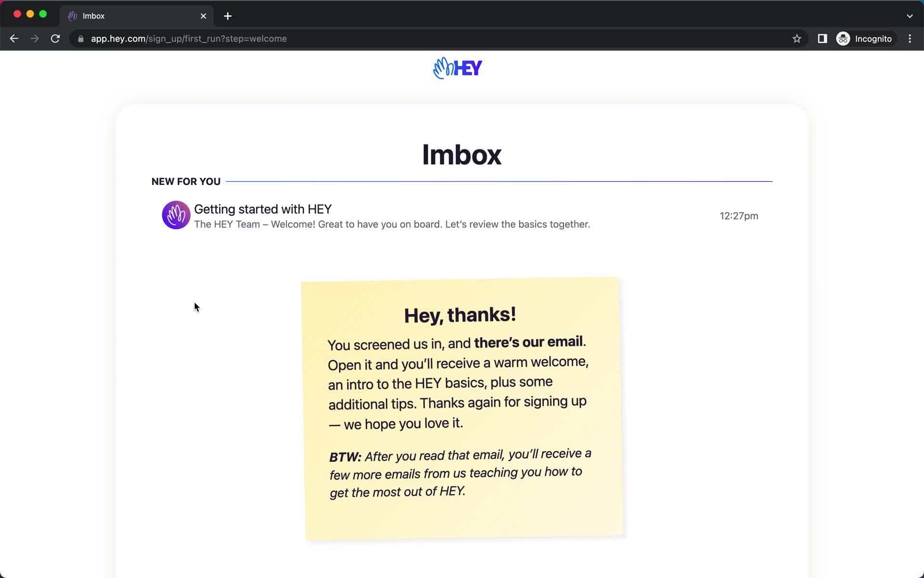Open the browser bookmarks icon
924x578 pixels.
pyautogui.click(x=796, y=39)
